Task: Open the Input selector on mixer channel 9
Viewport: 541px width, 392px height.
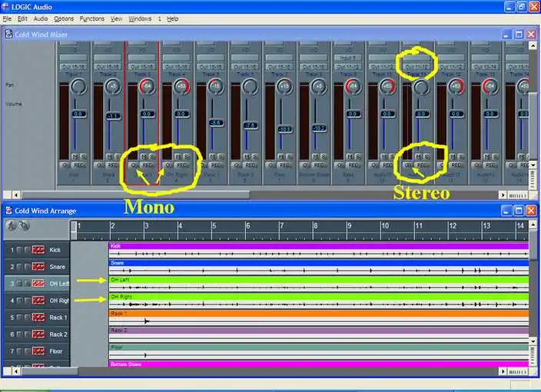Action: pyautogui.click(x=348, y=58)
